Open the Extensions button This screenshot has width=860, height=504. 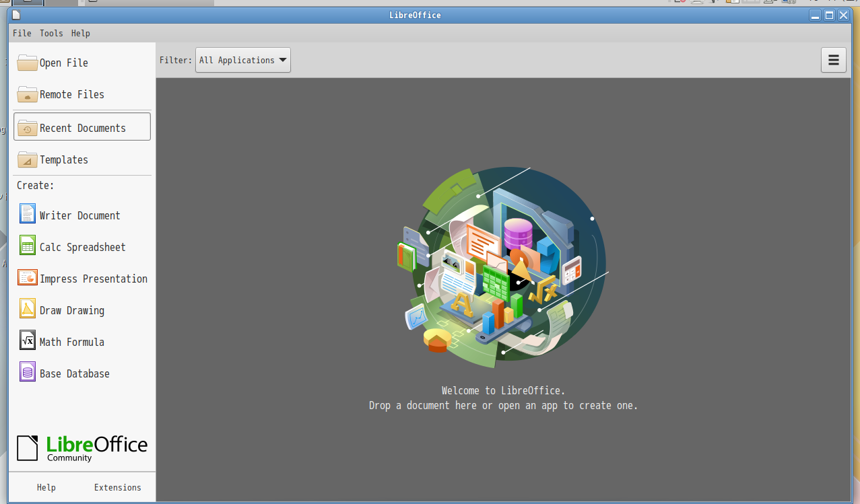[x=118, y=487]
